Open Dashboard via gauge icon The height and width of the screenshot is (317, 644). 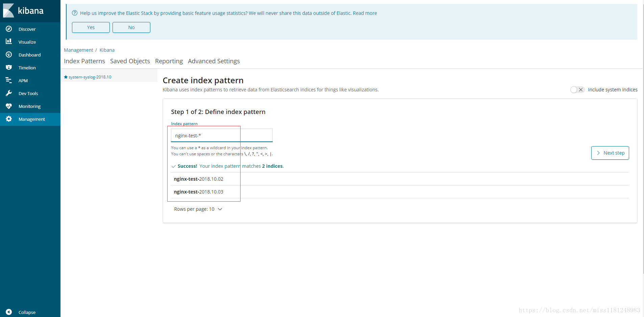(9, 54)
